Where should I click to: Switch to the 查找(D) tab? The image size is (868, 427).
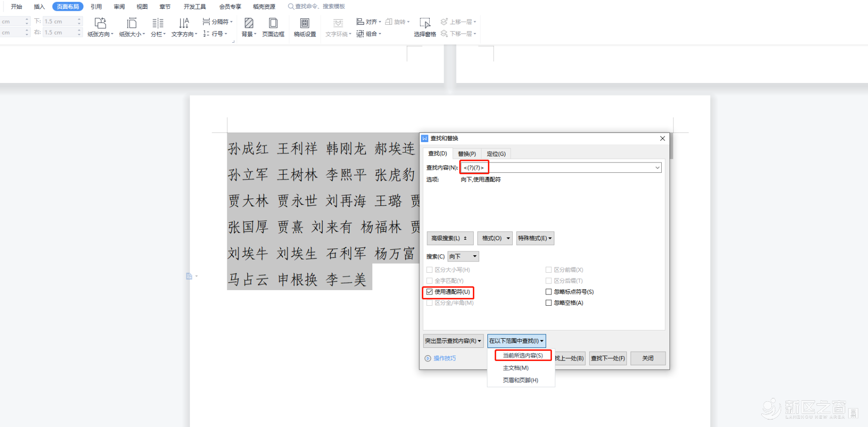[x=437, y=153]
